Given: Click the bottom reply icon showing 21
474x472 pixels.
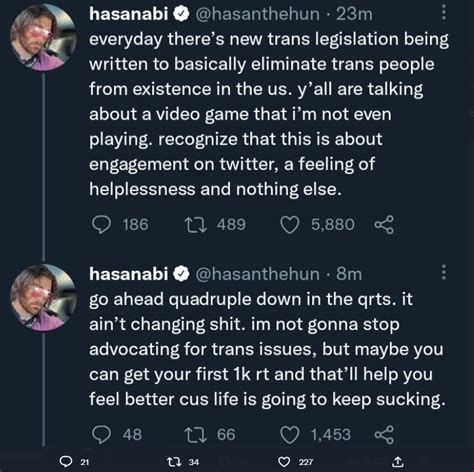Looking at the screenshot, I should 66,462.
